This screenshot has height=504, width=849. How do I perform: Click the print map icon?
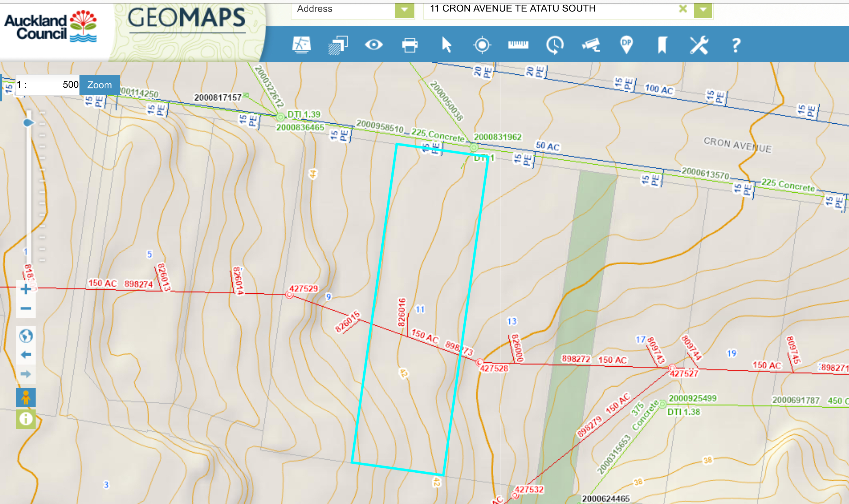click(x=410, y=45)
